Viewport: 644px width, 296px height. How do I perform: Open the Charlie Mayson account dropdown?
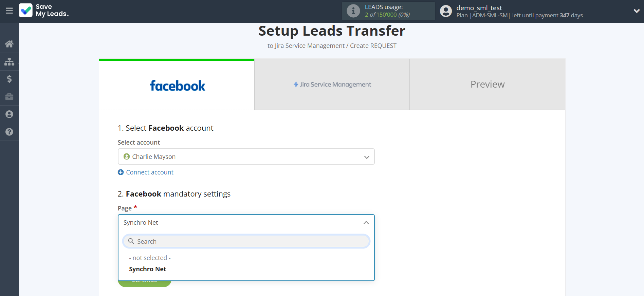point(246,156)
